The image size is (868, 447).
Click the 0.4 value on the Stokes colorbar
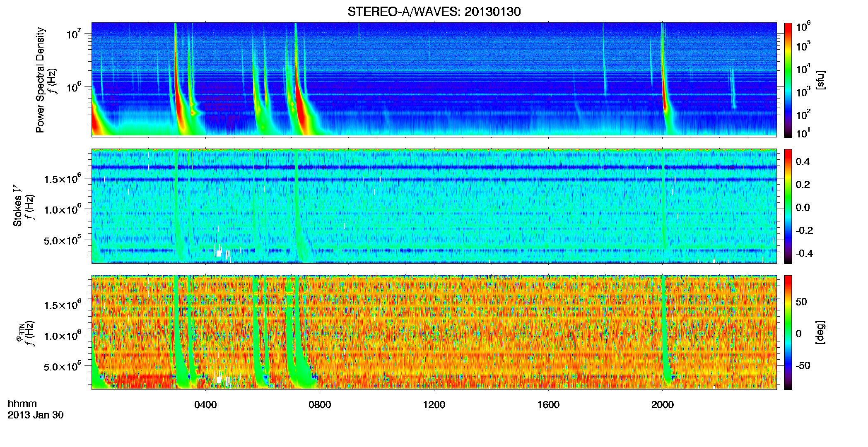coord(803,162)
